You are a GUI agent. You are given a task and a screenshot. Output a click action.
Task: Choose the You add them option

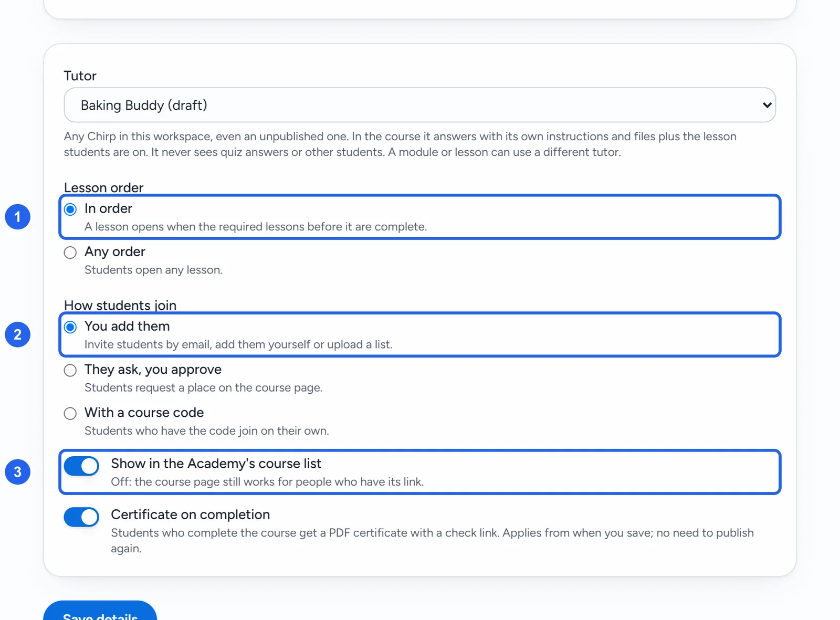tap(70, 327)
